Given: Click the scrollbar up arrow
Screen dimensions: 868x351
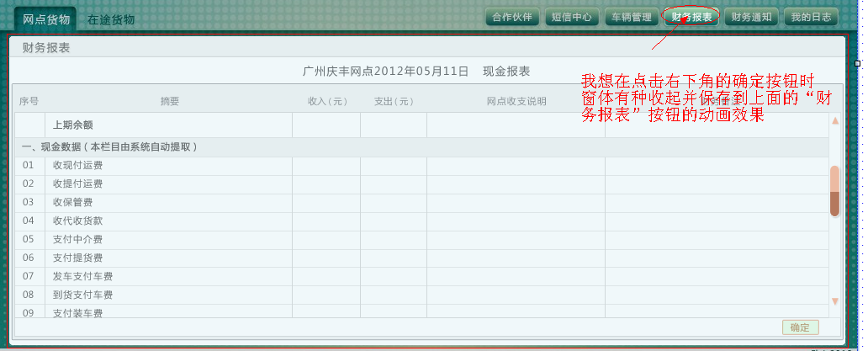Looking at the screenshot, I should [835, 120].
